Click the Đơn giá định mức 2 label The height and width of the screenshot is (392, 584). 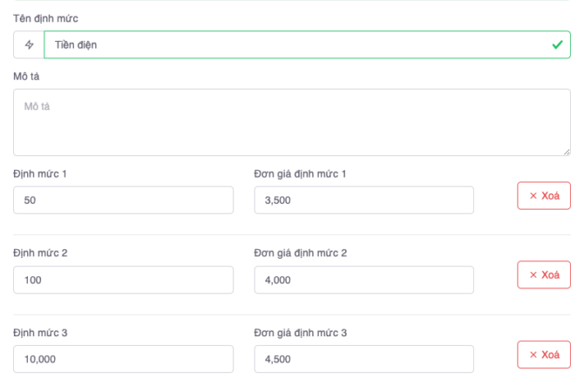coord(300,253)
